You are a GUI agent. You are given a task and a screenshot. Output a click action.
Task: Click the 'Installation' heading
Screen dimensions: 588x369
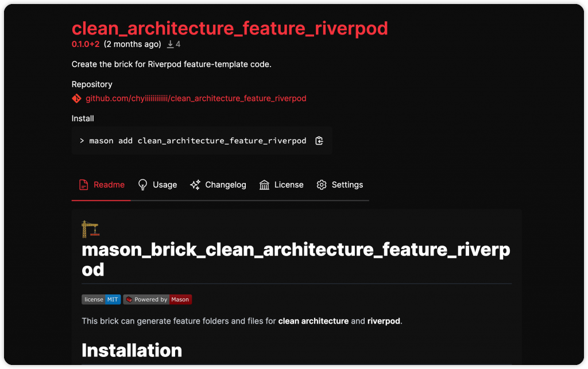pyautogui.click(x=131, y=351)
